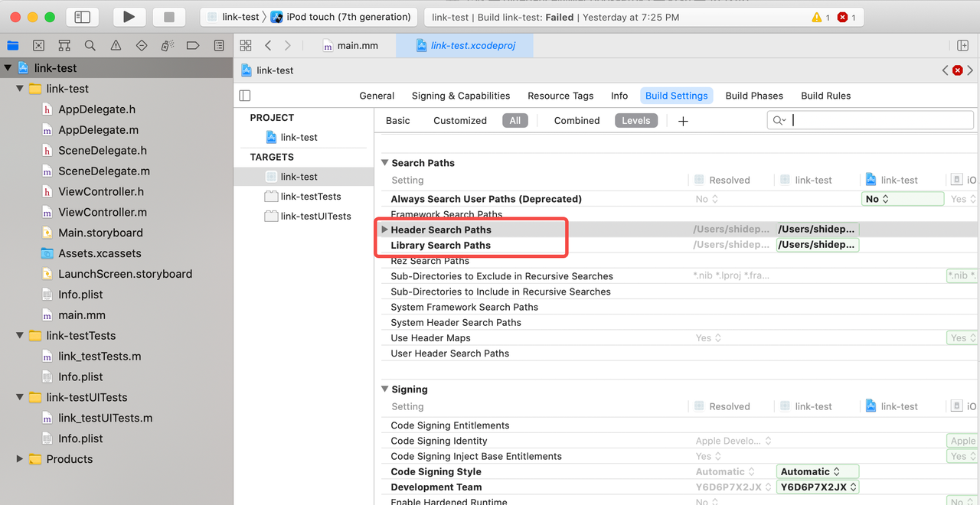Screen dimensions: 980x505
Task: Open the related items grid icon
Action: (x=246, y=45)
